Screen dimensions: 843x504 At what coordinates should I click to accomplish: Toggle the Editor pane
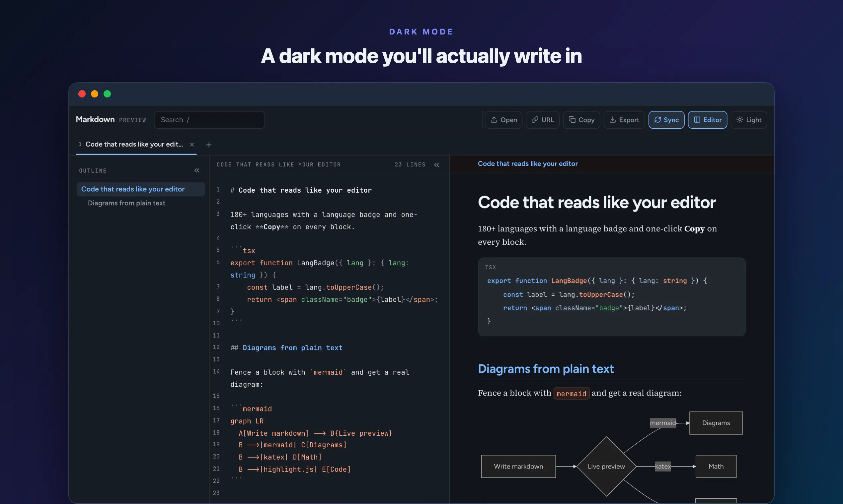[707, 120]
